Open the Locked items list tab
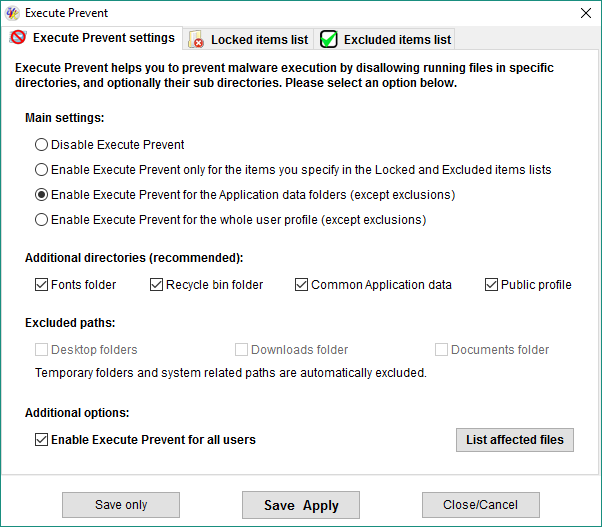 point(248,39)
